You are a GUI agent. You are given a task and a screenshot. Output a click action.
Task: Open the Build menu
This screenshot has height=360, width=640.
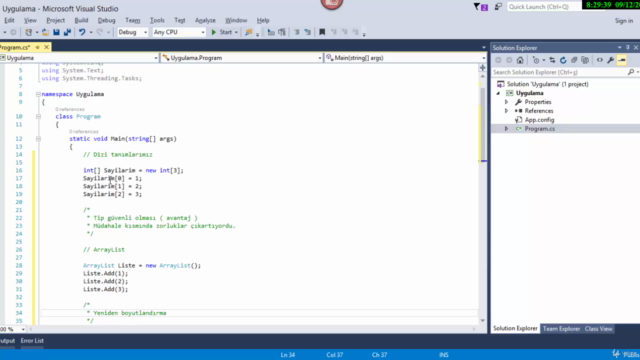pos(81,20)
